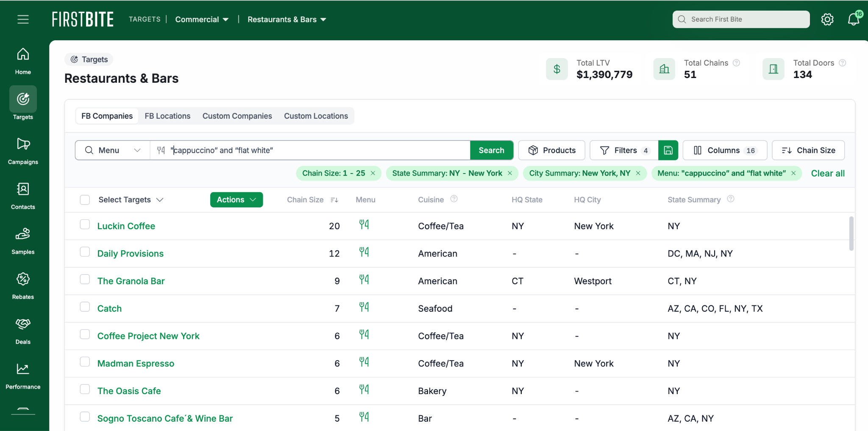
Task: Save the current filters with the save icon
Action: coord(668,150)
